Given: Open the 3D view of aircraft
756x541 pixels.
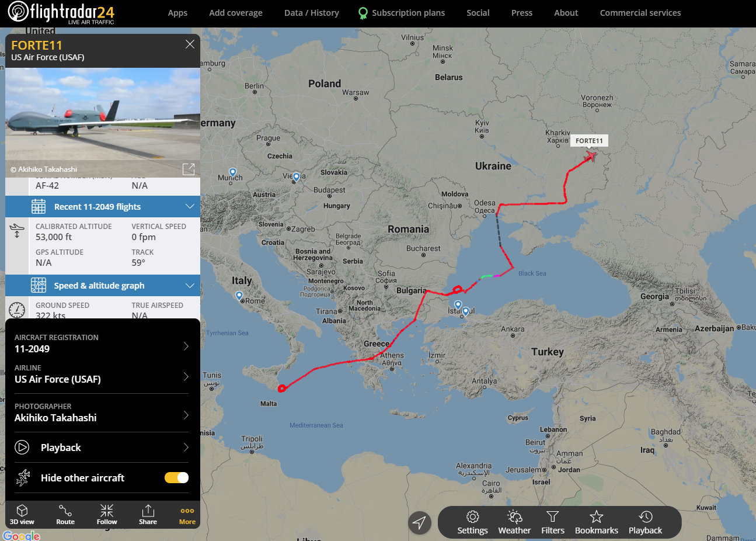Looking at the screenshot, I should tap(22, 514).
